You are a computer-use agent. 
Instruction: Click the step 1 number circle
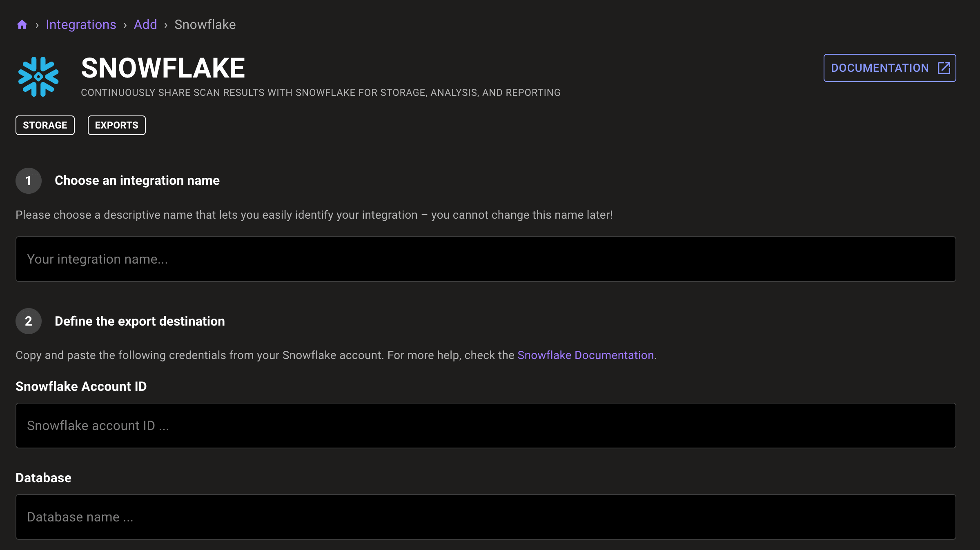29,181
